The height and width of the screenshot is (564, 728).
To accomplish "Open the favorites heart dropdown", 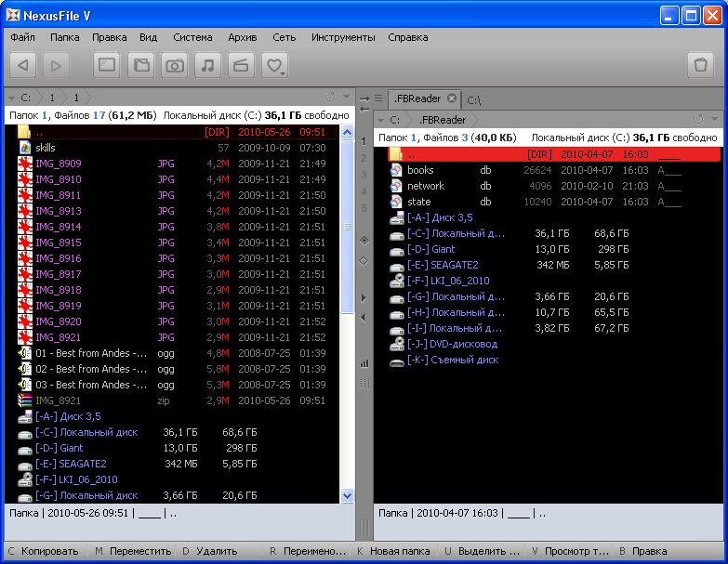I will click(274, 65).
